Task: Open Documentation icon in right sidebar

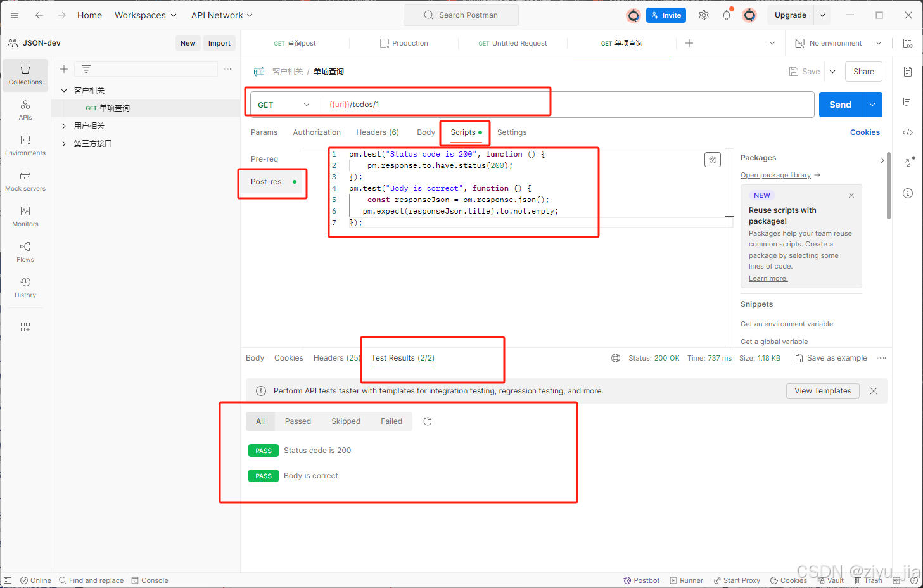Action: pyautogui.click(x=908, y=72)
